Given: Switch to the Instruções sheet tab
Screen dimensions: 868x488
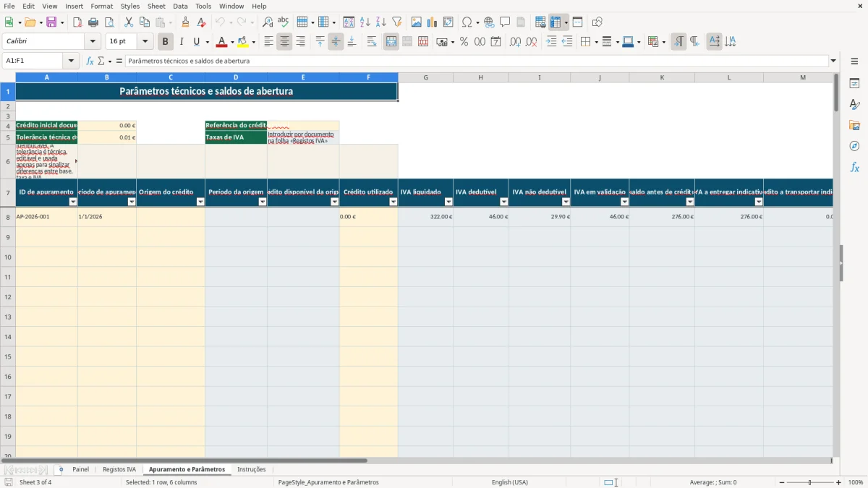Looking at the screenshot, I should [x=252, y=470].
